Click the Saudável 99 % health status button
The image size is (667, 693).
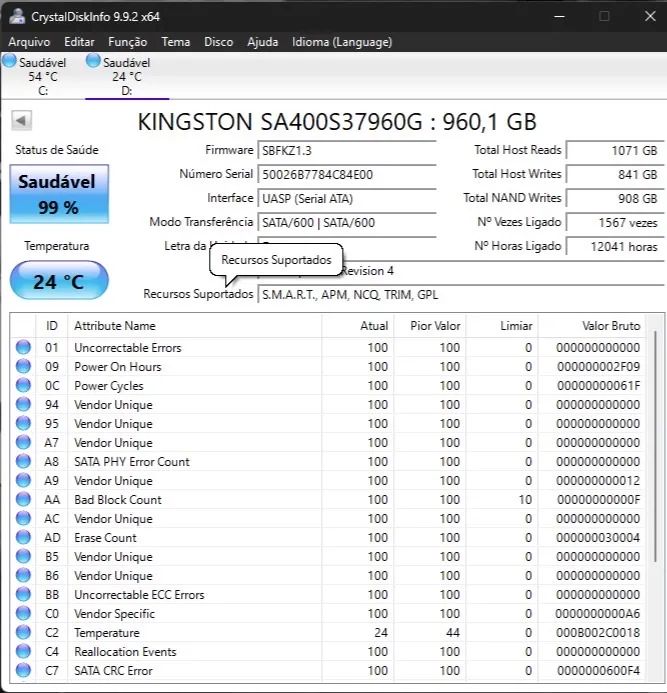tap(59, 194)
